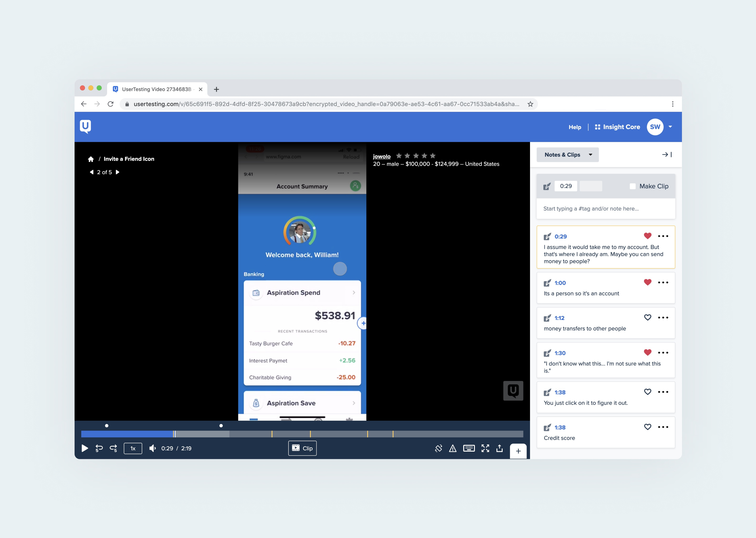This screenshot has width=756, height=538.
Task: Rotate the video orientation
Action: coord(439,448)
